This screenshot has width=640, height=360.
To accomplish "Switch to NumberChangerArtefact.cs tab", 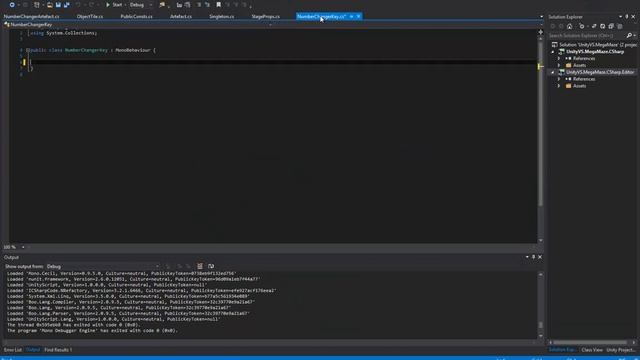I will [31, 16].
